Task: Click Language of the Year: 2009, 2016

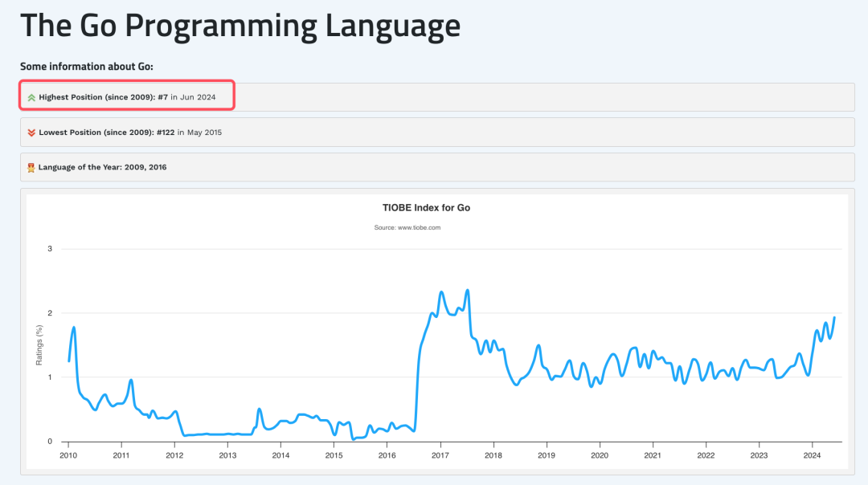Action: point(102,167)
